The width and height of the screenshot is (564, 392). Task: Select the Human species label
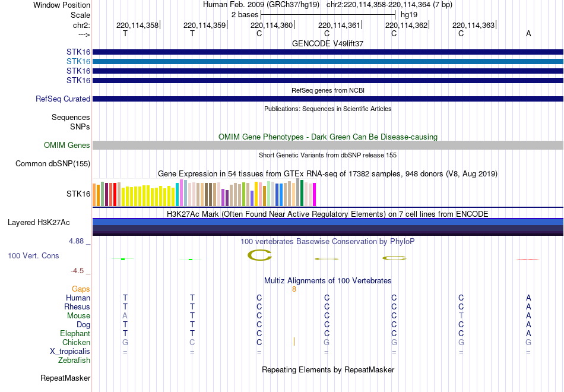pos(78,298)
